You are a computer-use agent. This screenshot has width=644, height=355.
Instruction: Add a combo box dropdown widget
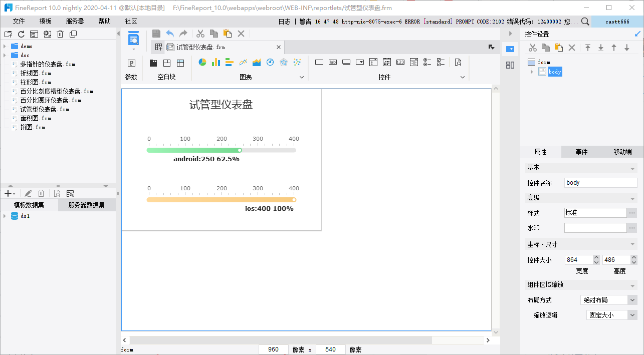click(360, 62)
